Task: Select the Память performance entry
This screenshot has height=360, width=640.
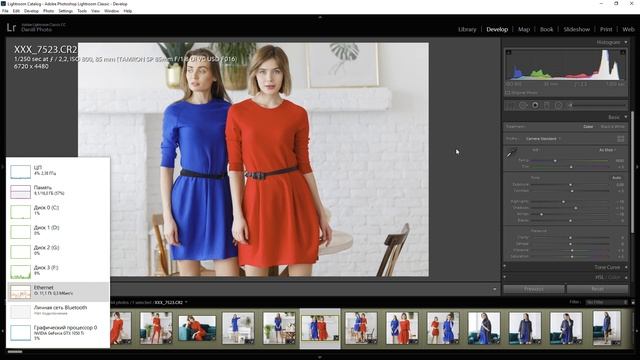Action: pos(58,191)
